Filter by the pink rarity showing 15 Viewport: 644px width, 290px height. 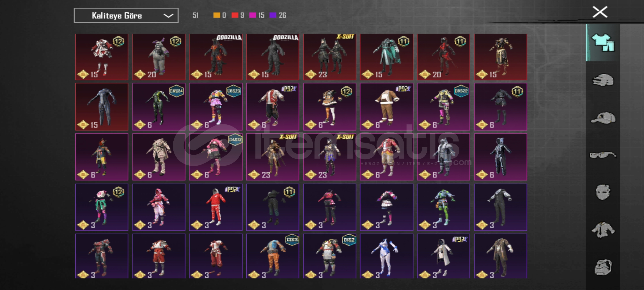[253, 15]
